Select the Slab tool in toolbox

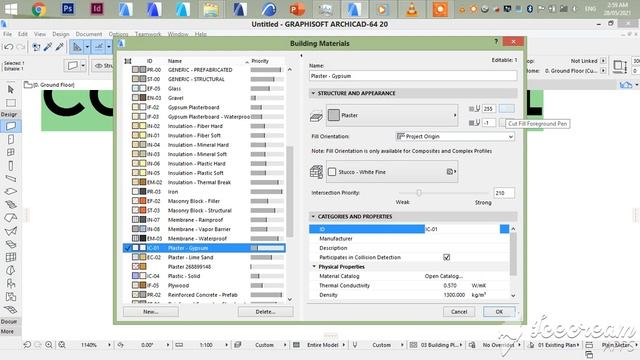point(11,191)
